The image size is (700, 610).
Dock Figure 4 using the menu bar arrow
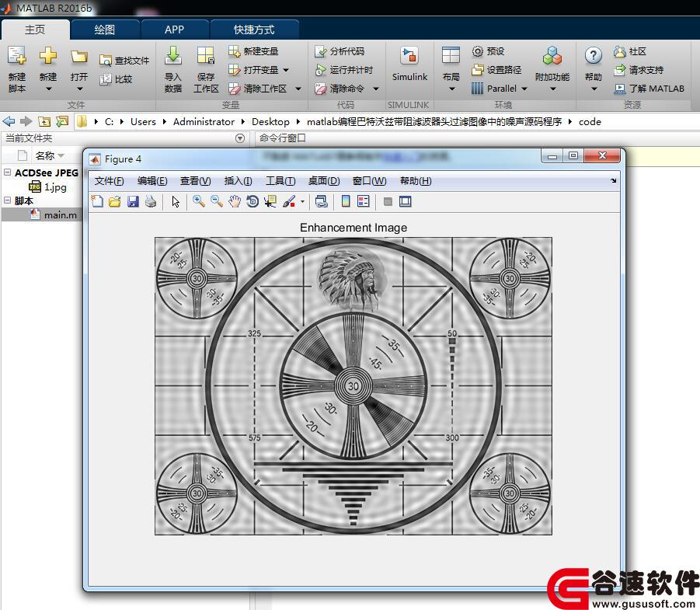click(x=614, y=180)
